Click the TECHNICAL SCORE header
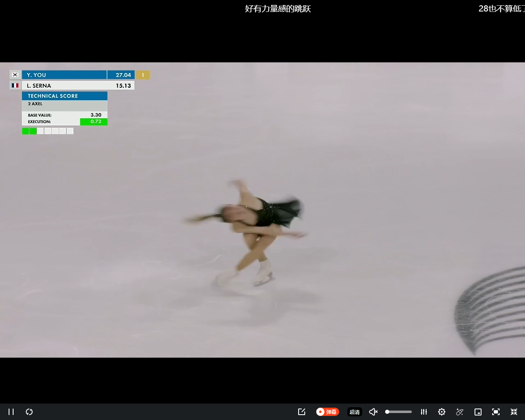This screenshot has height=420, width=525. tap(65, 96)
